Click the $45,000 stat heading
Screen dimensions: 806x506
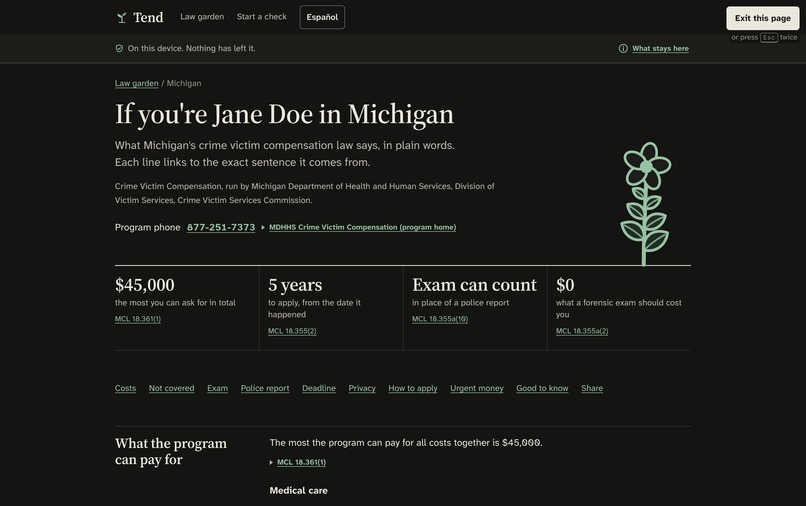(145, 285)
